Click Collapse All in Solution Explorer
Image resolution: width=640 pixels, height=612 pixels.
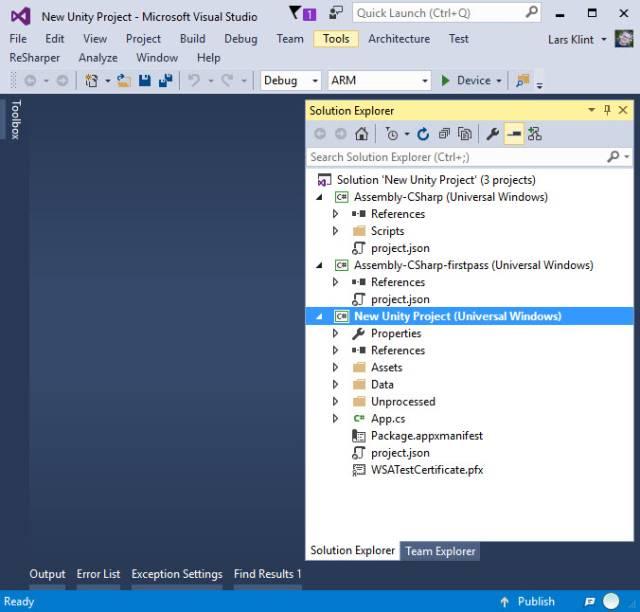click(x=444, y=134)
